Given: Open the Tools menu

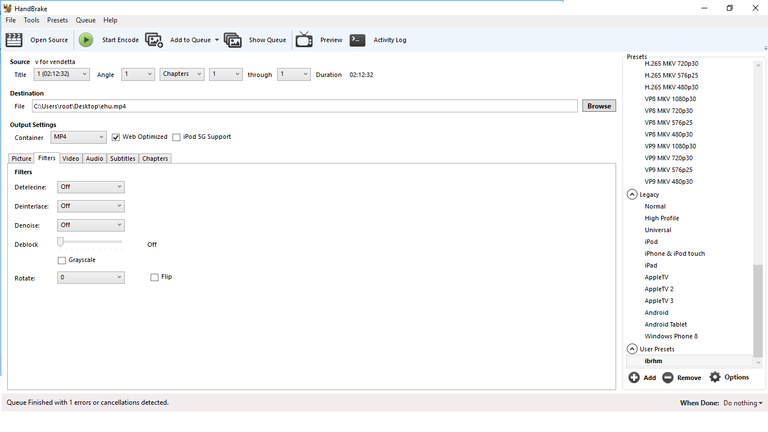Looking at the screenshot, I should coord(31,20).
